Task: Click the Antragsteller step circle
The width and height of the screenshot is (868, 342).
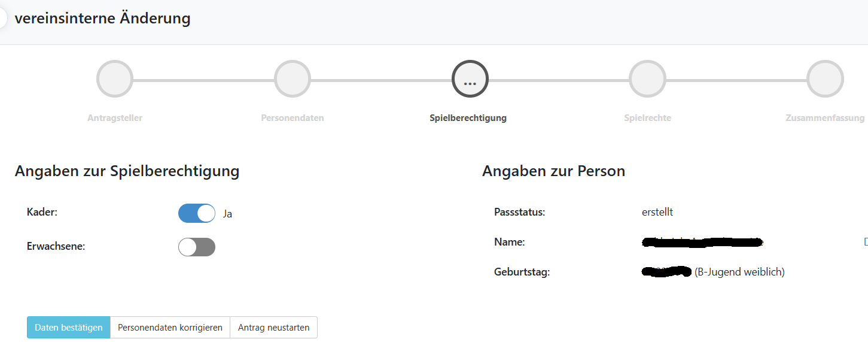Action: (x=114, y=79)
